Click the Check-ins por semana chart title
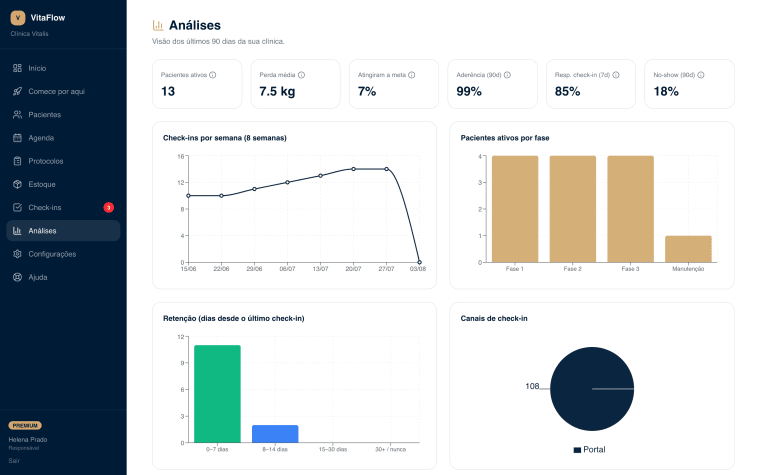This screenshot has width=760, height=475. 225,138
